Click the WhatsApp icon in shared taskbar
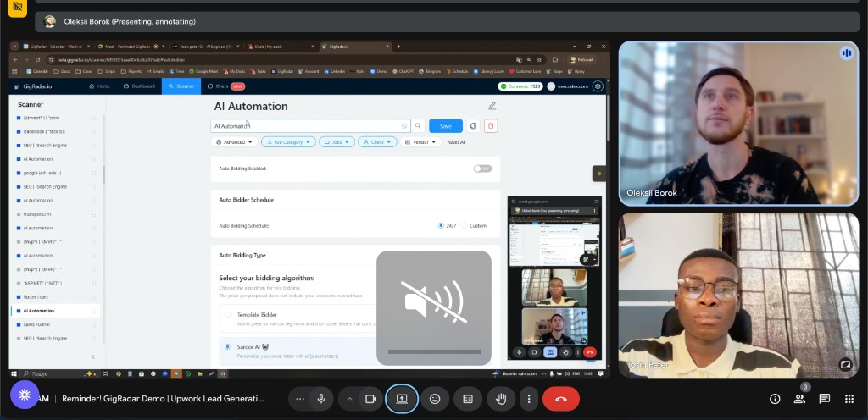Viewport: 868px width, 420px height. click(188, 373)
